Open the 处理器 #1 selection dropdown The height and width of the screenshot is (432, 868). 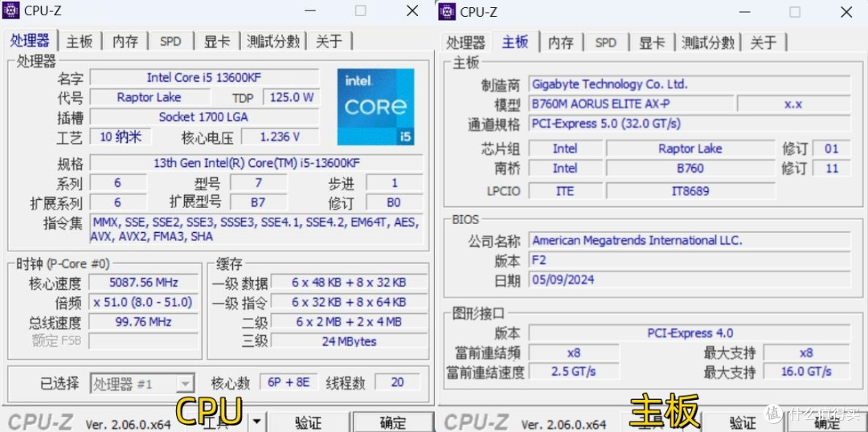(142, 383)
